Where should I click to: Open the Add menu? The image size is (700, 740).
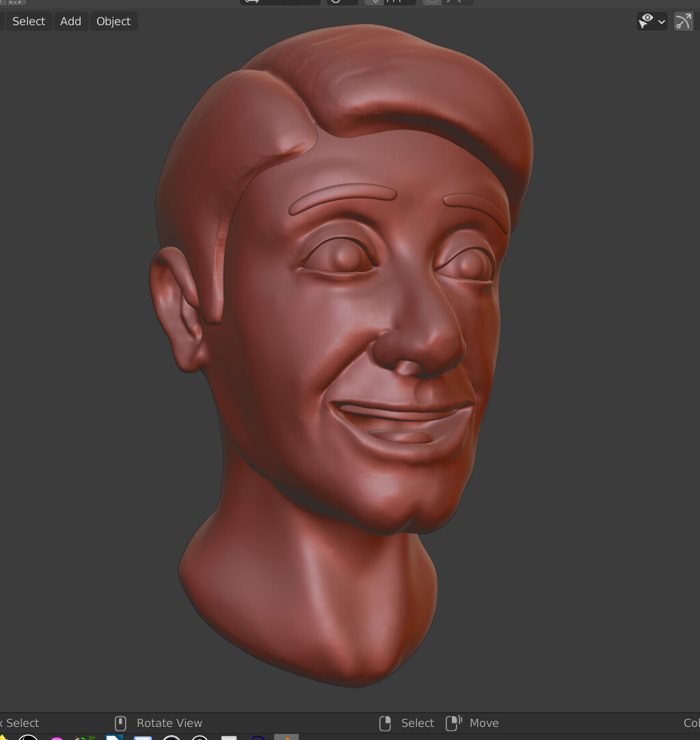tap(70, 21)
